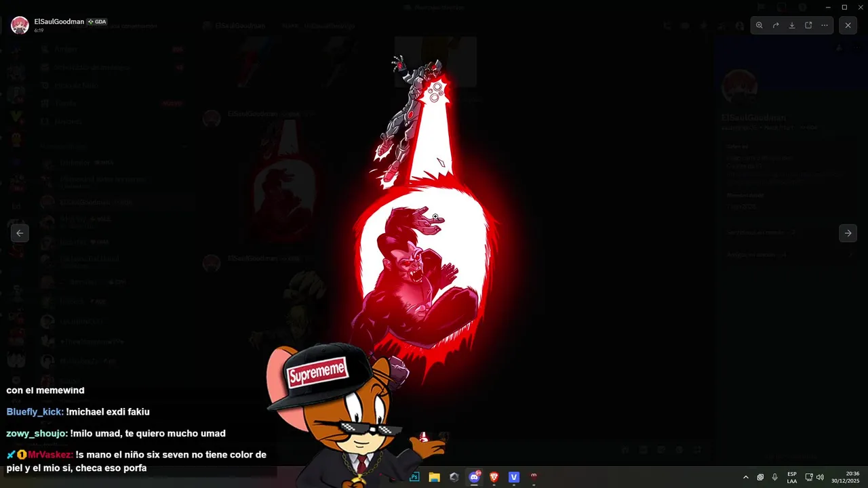The height and width of the screenshot is (488, 868).
Task: Click the swirl tray icon next to chevron
Action: coord(760,477)
